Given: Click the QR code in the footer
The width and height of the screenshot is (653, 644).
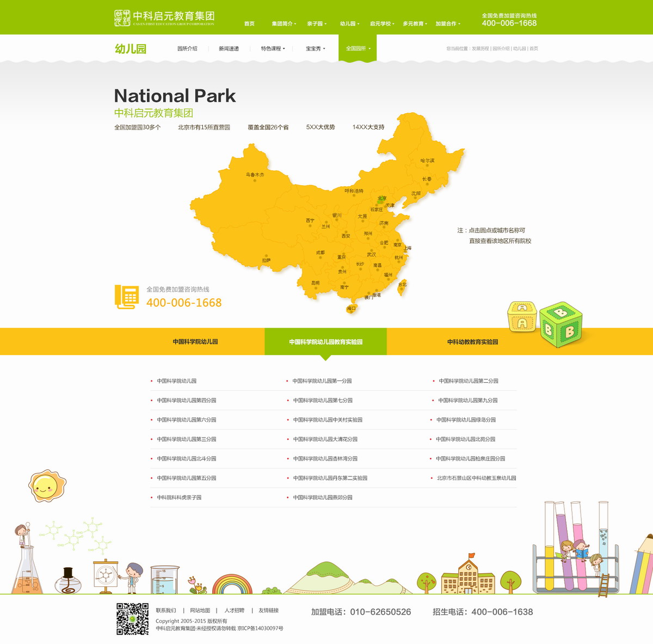Looking at the screenshot, I should (x=132, y=618).
